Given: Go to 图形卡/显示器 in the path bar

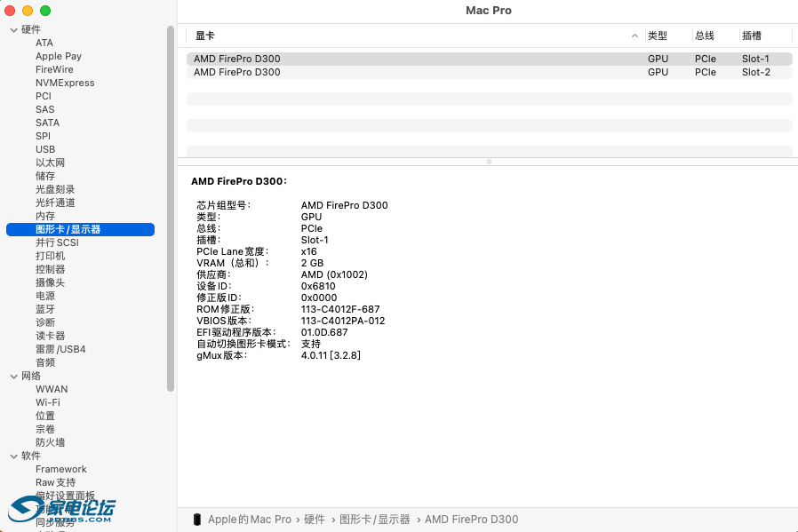Looking at the screenshot, I should [375, 520].
